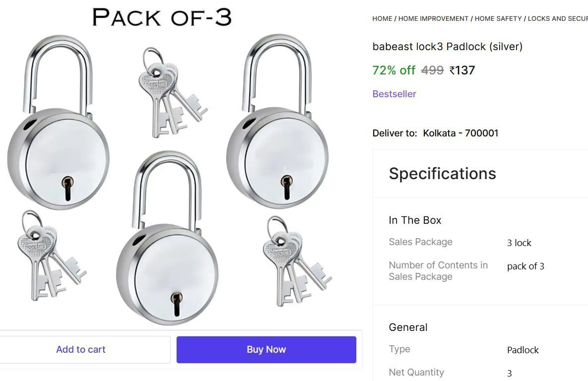Screen dimensions: 588x381
Task: Expand the In The Box section
Action: tap(415, 220)
